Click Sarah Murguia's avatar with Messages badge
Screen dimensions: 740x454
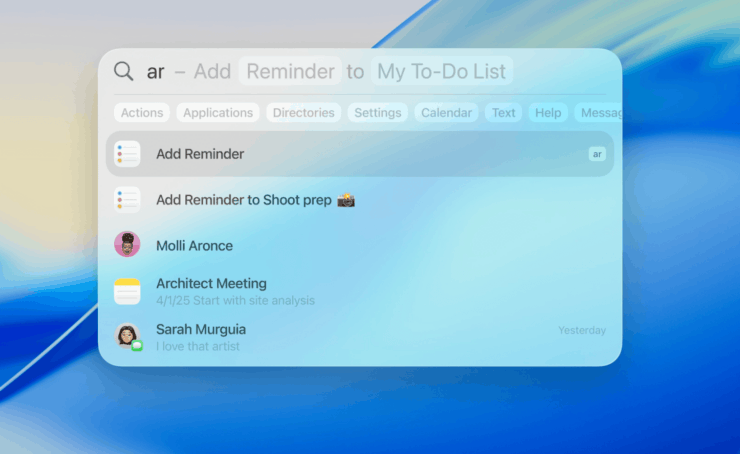tap(127, 336)
